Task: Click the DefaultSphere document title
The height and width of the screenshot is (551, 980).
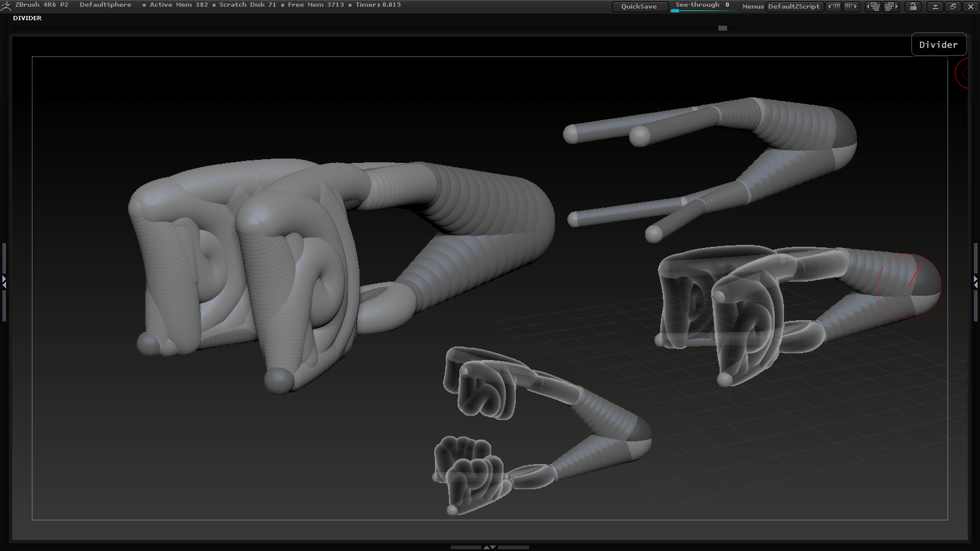Action: tap(105, 5)
